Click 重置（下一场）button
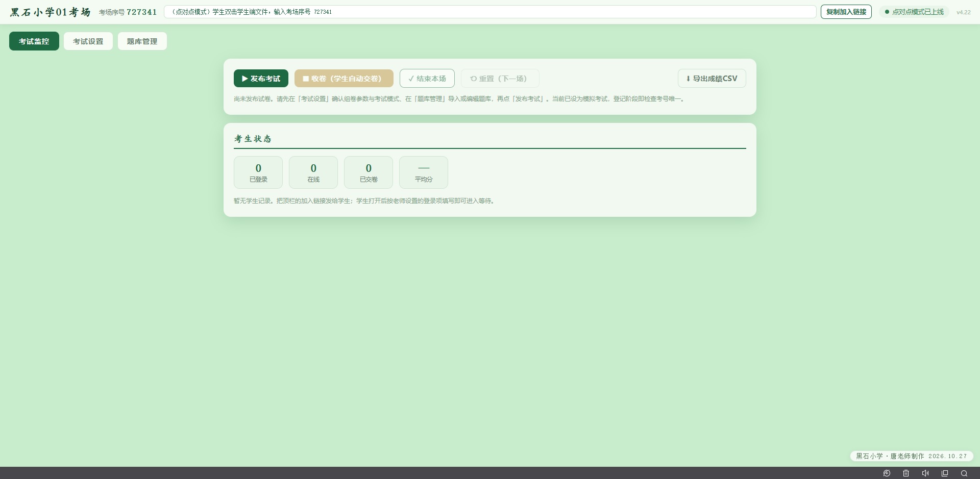This screenshot has width=980, height=479. click(500, 79)
